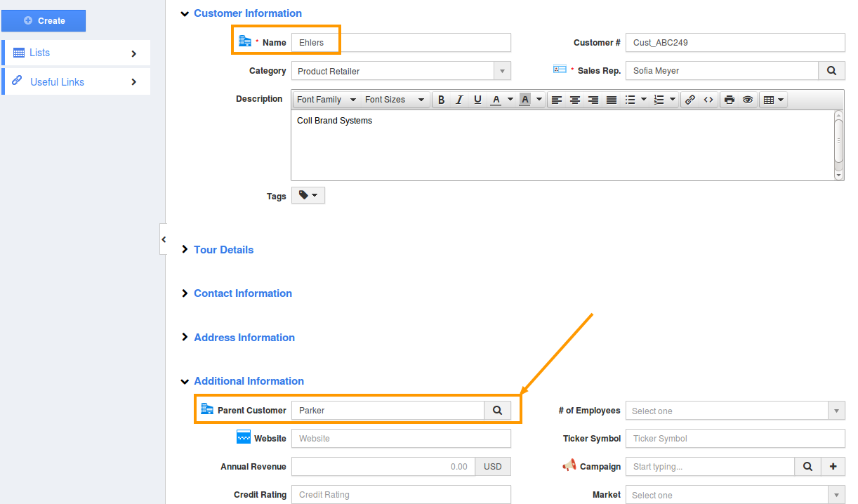Screen dimensions: 858x504
Task: Open the source code view icon
Action: click(x=708, y=100)
